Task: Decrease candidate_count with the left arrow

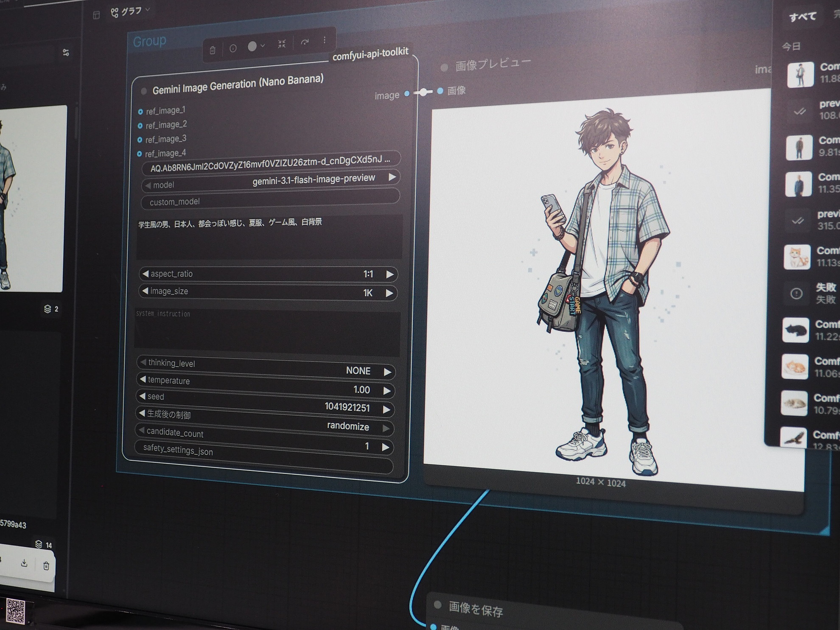Action: (x=141, y=431)
